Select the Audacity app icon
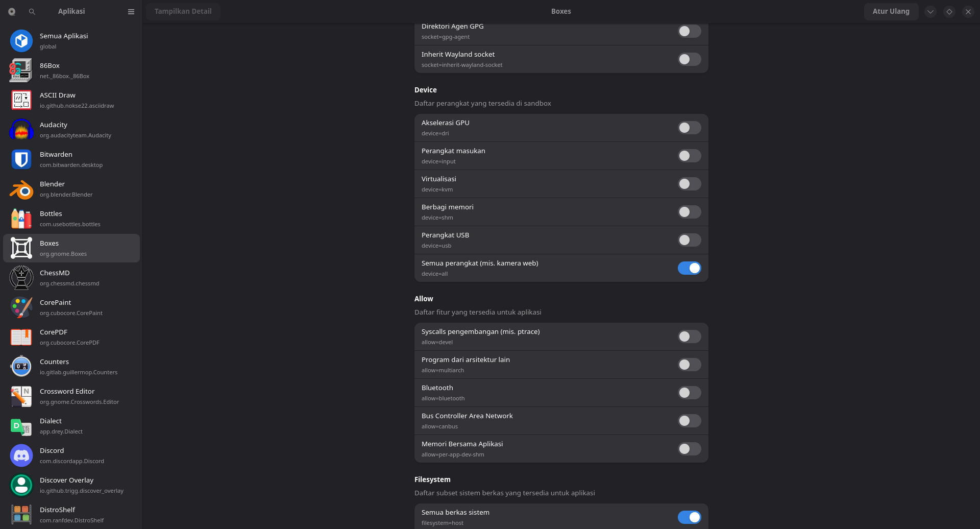 coord(21,130)
